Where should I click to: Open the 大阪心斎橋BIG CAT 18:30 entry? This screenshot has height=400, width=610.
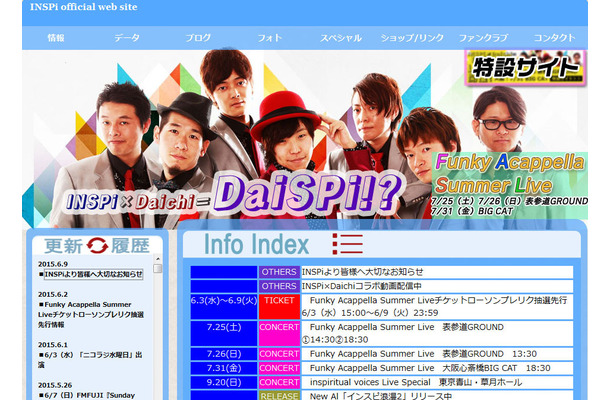tap(437, 368)
